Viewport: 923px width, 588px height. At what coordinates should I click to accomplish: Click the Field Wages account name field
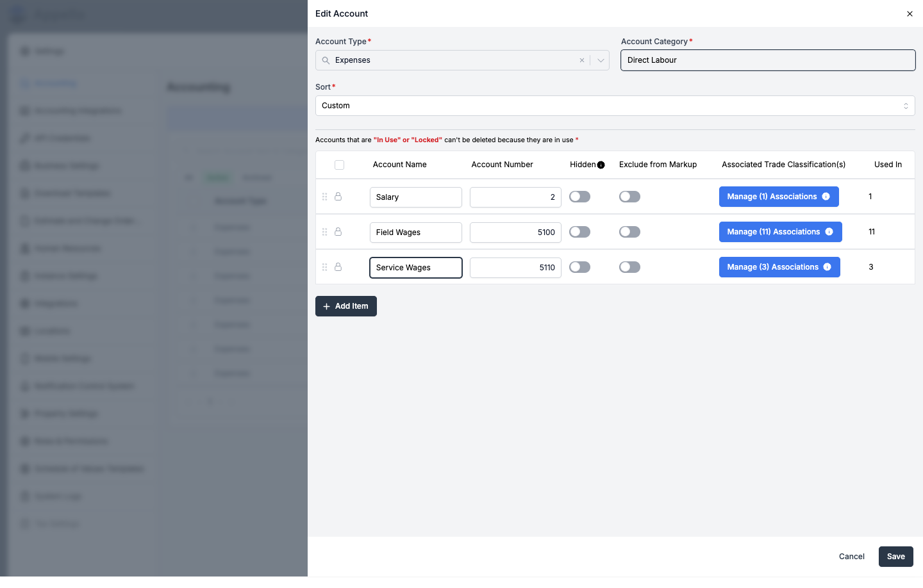416,233
